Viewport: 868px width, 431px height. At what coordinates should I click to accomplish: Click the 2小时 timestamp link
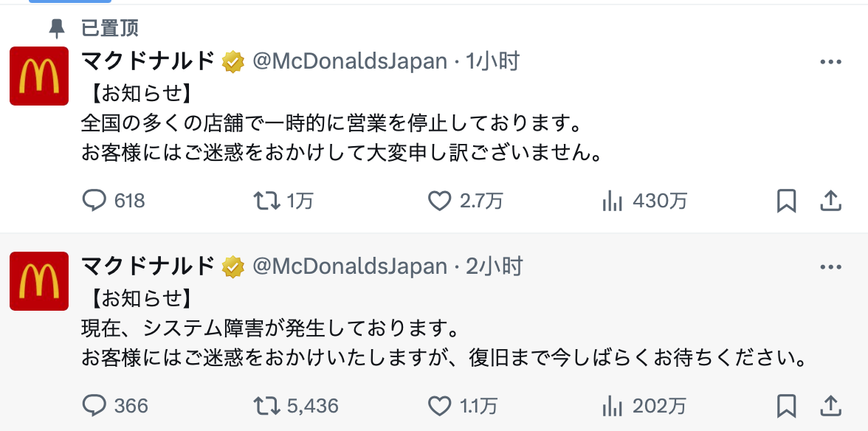pos(494,266)
